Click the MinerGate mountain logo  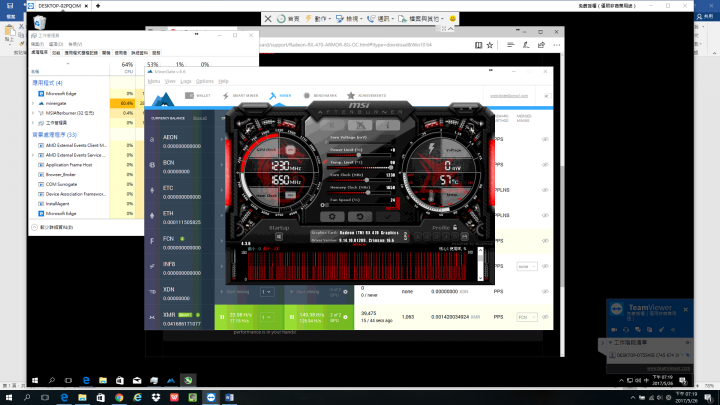[163, 99]
